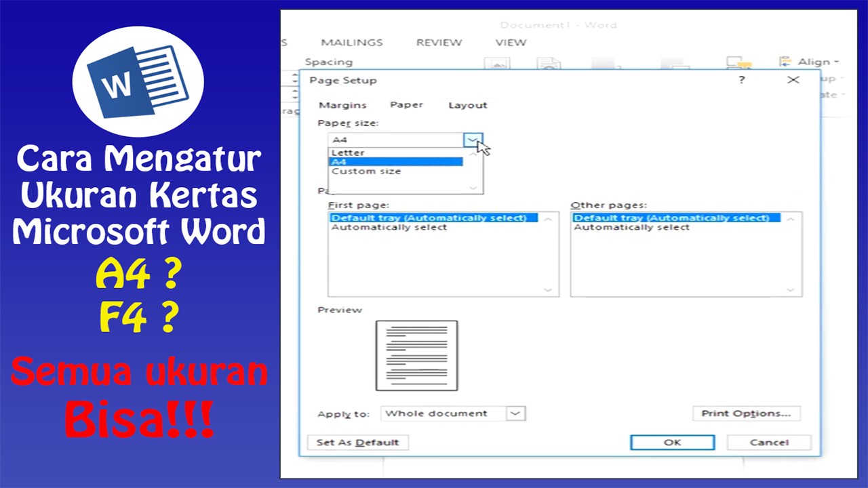The width and height of the screenshot is (868, 488).
Task: Open the Align dropdown in ribbon
Action: (810, 62)
